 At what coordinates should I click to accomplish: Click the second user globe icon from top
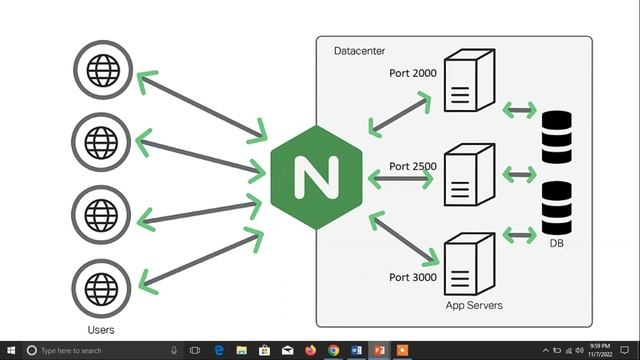tap(101, 142)
